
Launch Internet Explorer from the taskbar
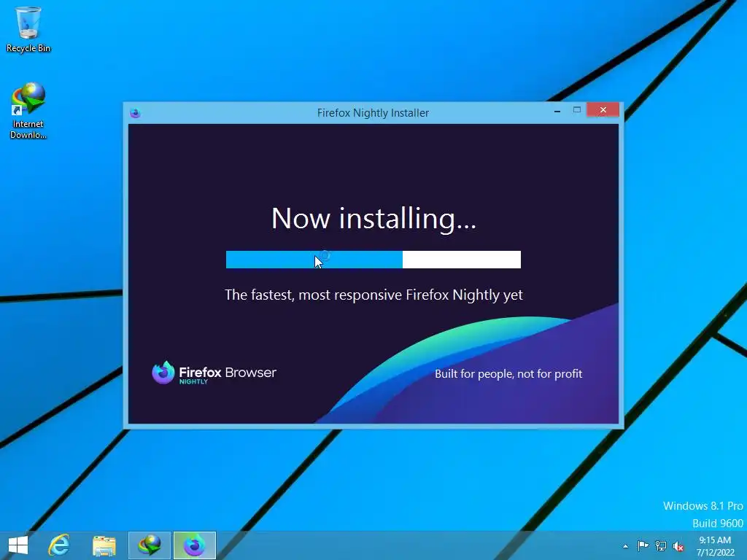(59, 545)
